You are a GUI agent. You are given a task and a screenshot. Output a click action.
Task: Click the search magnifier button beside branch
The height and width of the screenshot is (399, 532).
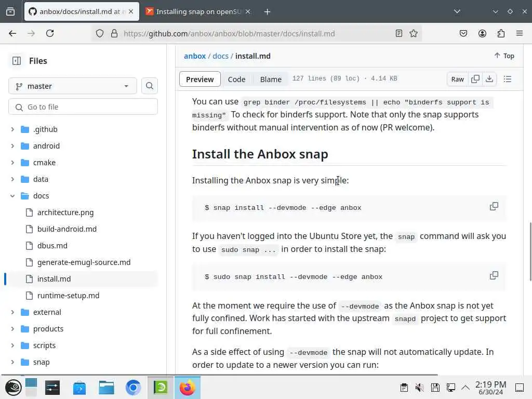(x=149, y=86)
